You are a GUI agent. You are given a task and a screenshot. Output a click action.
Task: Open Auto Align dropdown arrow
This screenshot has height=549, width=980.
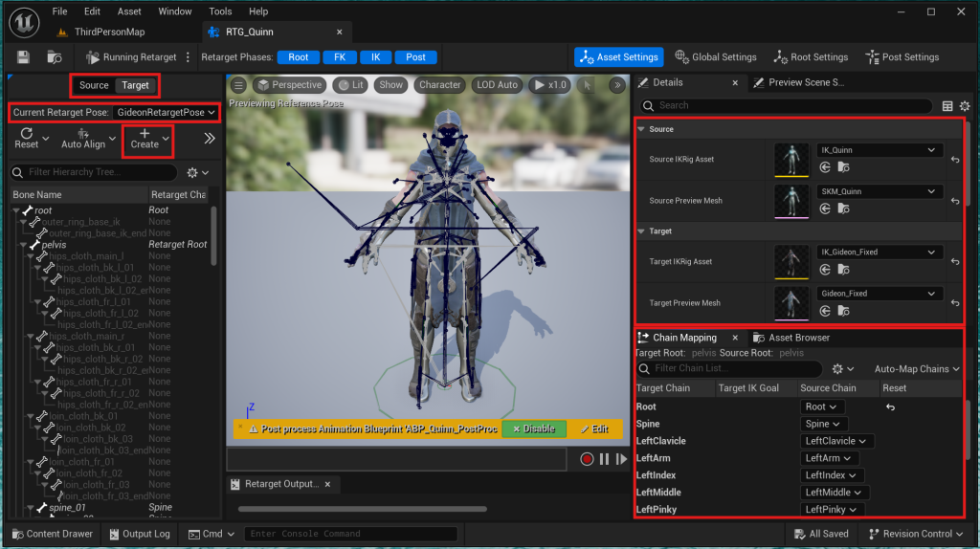pyautogui.click(x=112, y=139)
